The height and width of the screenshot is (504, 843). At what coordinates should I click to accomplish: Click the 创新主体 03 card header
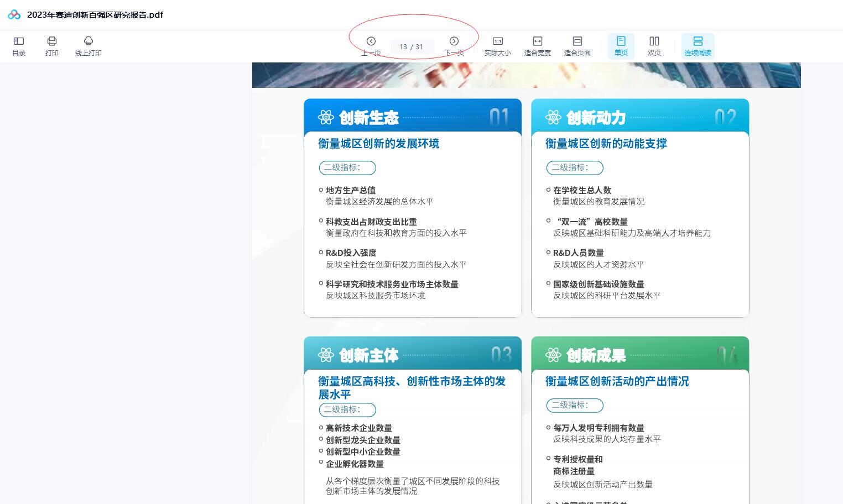coord(413,355)
